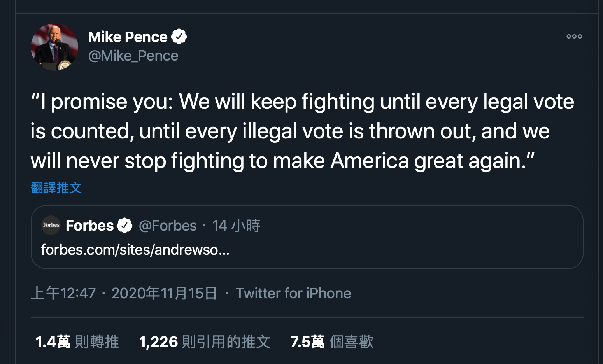
Task: Click the tweet time 上午12:47
Action: tap(63, 293)
